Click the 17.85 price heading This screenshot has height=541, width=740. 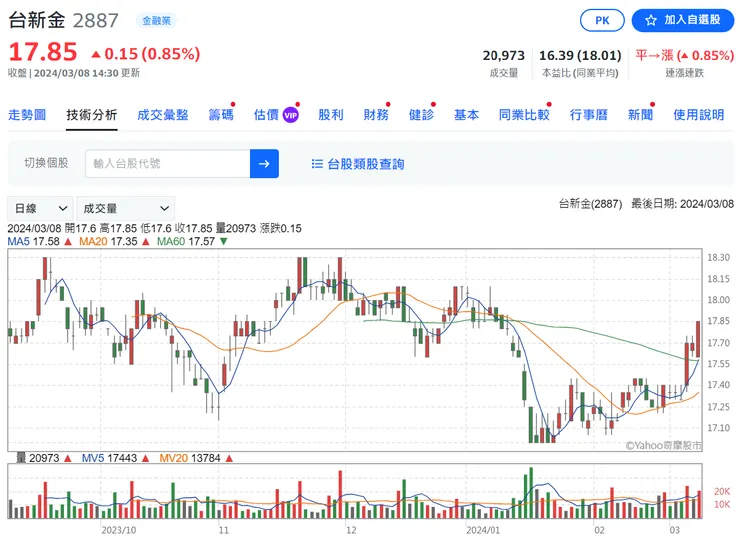pos(43,52)
